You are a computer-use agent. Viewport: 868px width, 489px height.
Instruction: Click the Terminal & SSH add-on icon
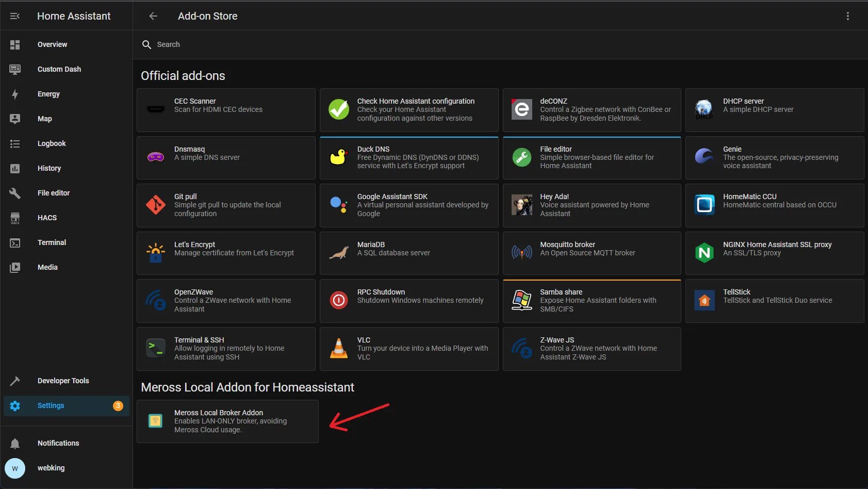pyautogui.click(x=156, y=348)
